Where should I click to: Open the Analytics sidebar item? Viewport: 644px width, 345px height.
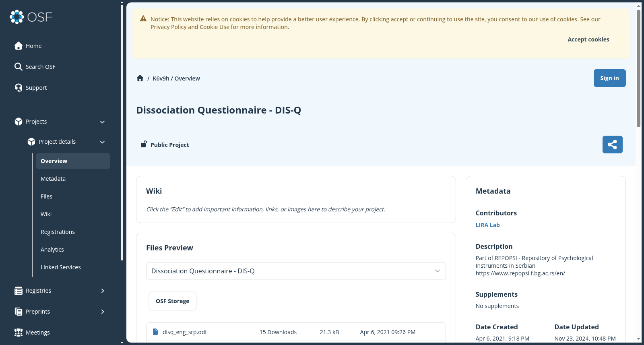click(x=73, y=250)
